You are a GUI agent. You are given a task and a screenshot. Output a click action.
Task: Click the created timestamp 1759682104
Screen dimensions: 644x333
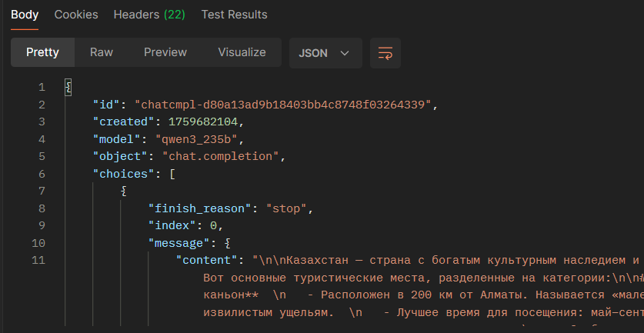point(200,122)
